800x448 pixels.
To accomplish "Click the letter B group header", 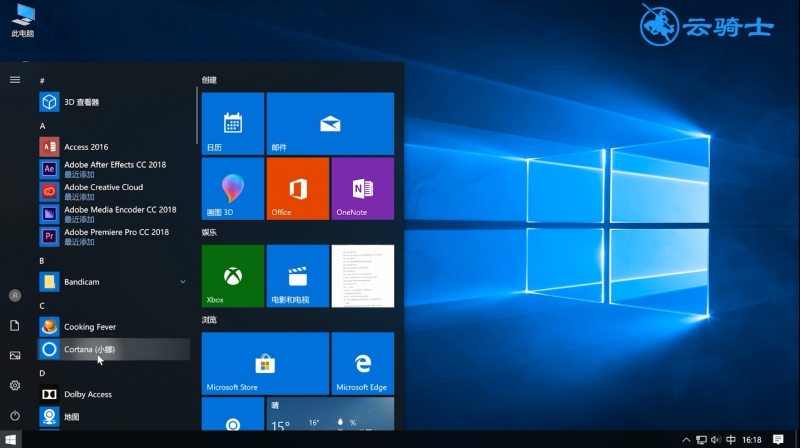I will [42, 261].
